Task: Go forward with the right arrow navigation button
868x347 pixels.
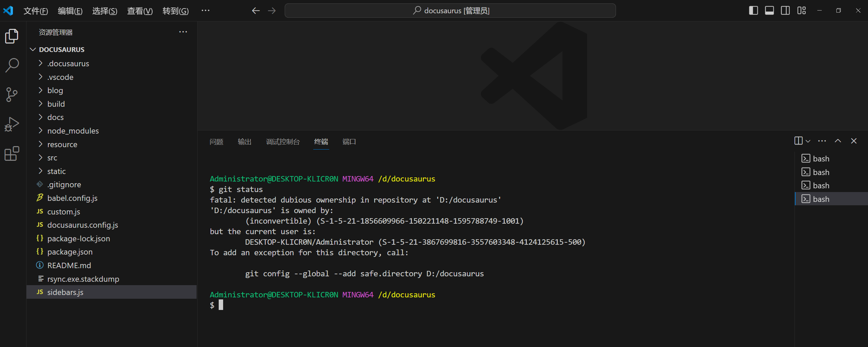Action: (272, 11)
